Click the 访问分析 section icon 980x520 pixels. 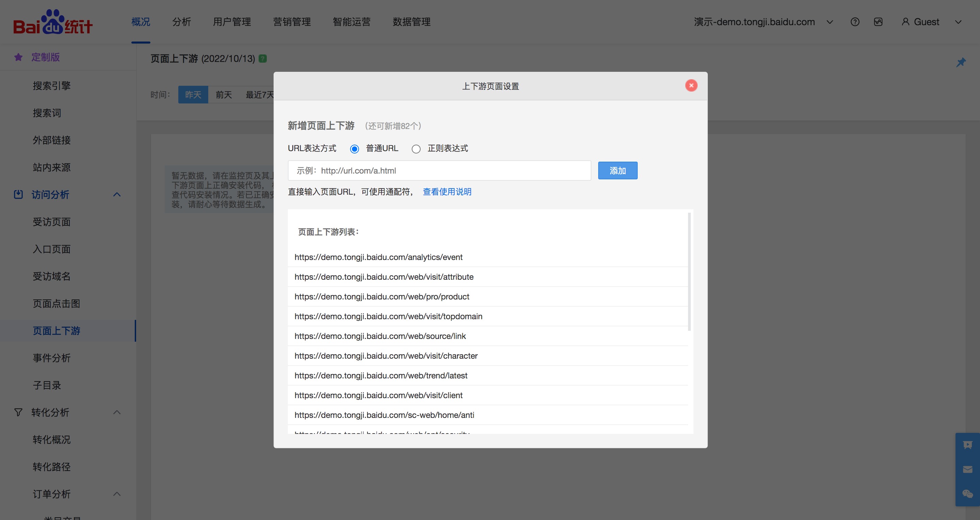point(18,195)
